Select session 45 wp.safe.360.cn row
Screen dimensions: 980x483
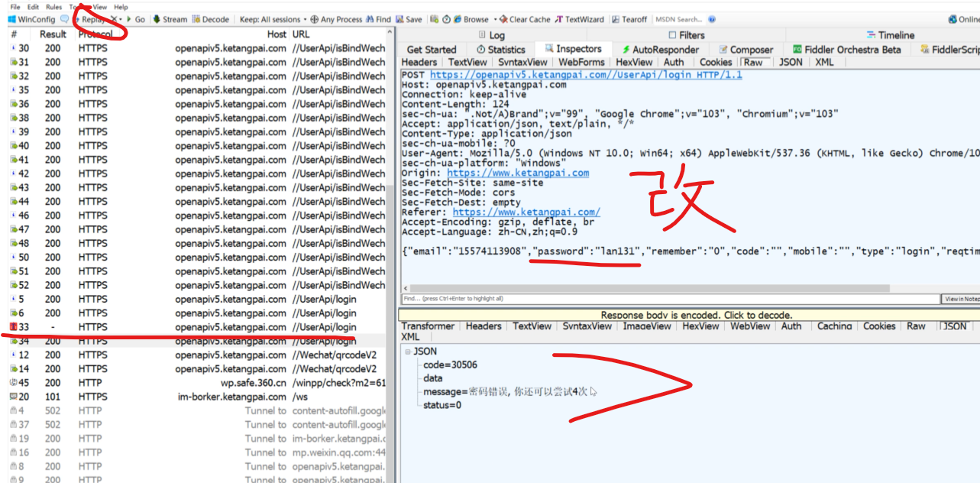pyautogui.click(x=197, y=383)
